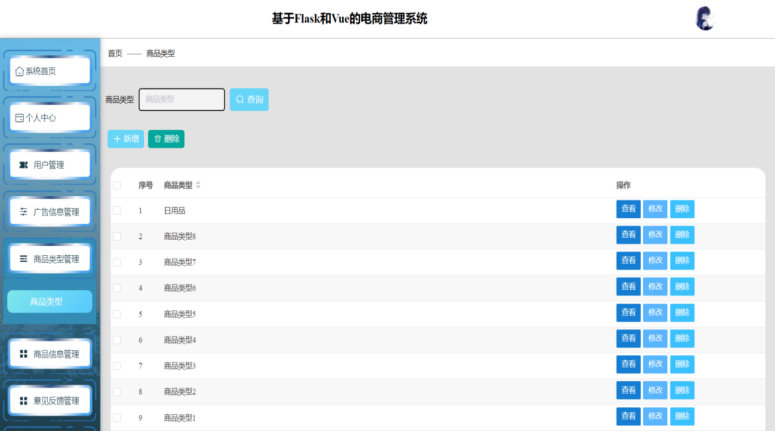The image size is (776, 432).
Task: Click the sliders icon beside 广告信息管理
Action: click(x=23, y=212)
